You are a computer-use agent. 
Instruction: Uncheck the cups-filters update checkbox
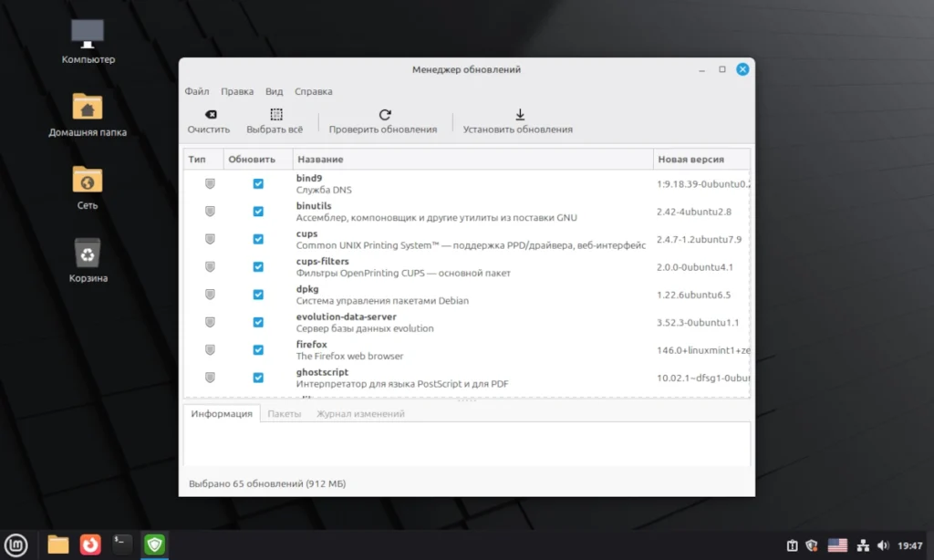coord(258,266)
